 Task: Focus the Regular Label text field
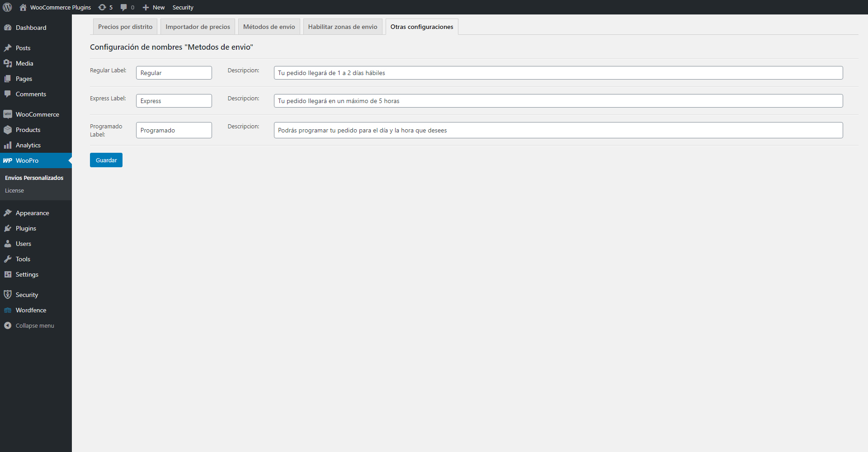(174, 73)
